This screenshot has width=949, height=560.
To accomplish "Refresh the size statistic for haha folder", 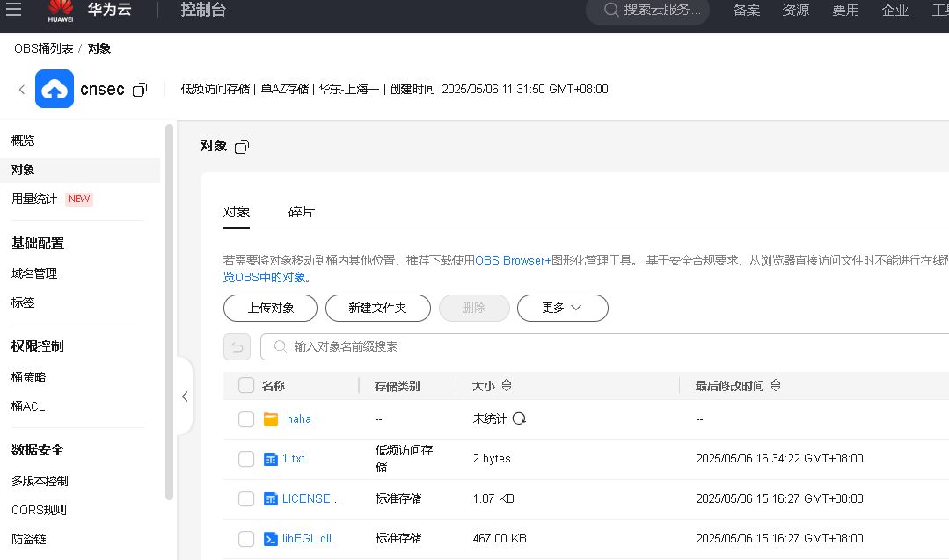I will [x=519, y=418].
